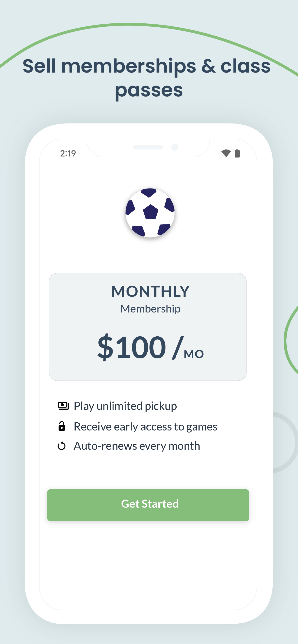This screenshot has width=298, height=644.
Task: Click the $100 price amount
Action: pos(132,347)
